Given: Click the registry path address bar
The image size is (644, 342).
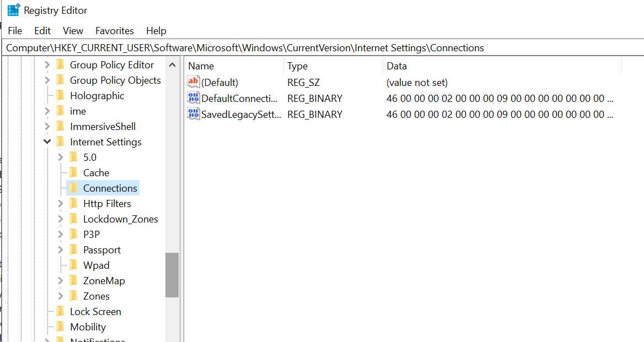Looking at the screenshot, I should [x=323, y=47].
